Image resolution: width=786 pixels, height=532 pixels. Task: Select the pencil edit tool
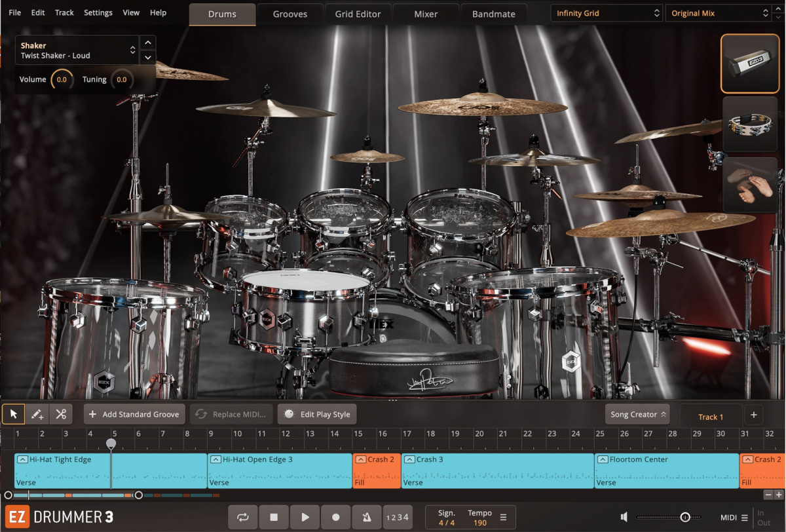[37, 414]
